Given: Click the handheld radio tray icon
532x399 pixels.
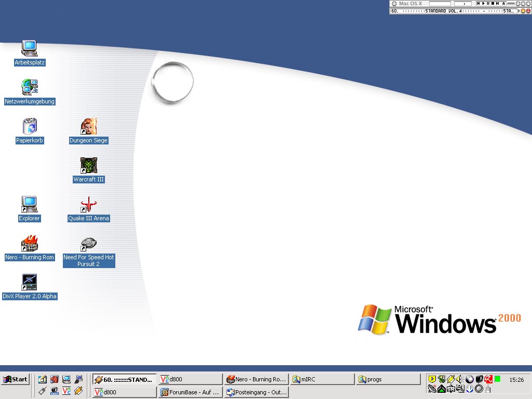Looking at the screenshot, I should (x=488, y=389).
